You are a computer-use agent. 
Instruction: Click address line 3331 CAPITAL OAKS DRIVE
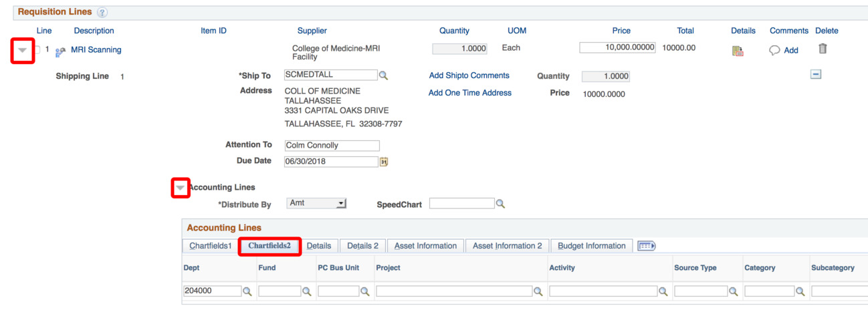coord(336,110)
